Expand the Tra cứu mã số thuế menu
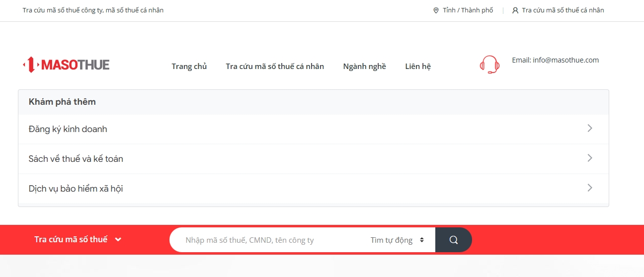 tap(78, 239)
